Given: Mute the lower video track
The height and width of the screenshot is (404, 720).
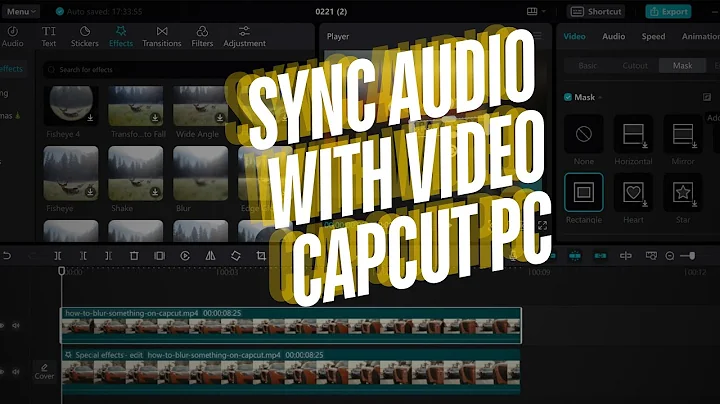Looking at the screenshot, I should [x=16, y=371].
